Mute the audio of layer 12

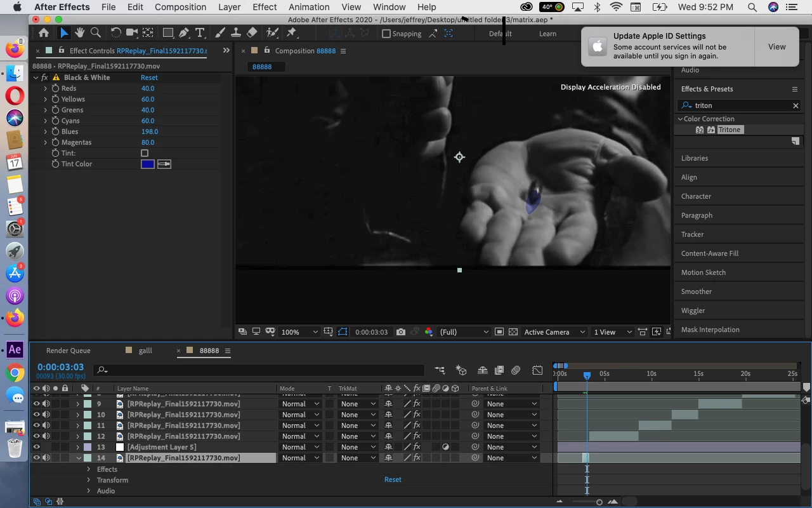[46, 436]
